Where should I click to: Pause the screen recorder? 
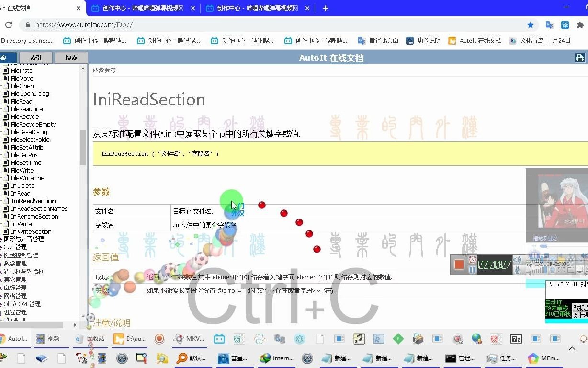[473, 270]
